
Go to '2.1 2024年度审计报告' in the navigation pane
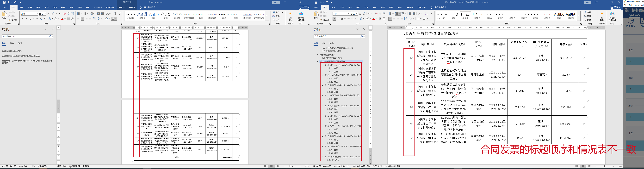click(332, 58)
